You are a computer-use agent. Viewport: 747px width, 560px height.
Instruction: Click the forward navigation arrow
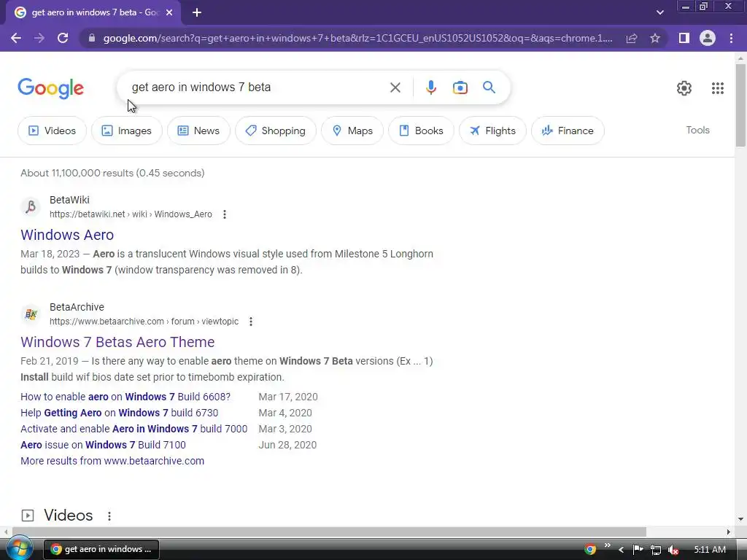pos(39,38)
